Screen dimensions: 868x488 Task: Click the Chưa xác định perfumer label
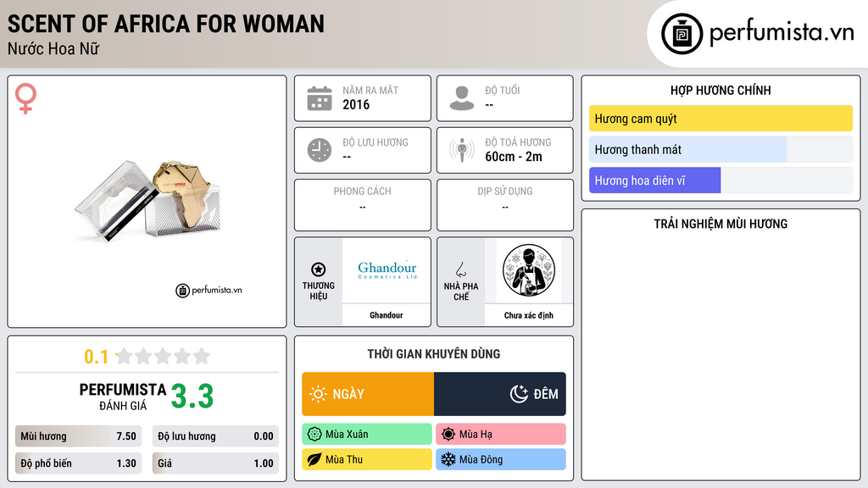tap(529, 315)
